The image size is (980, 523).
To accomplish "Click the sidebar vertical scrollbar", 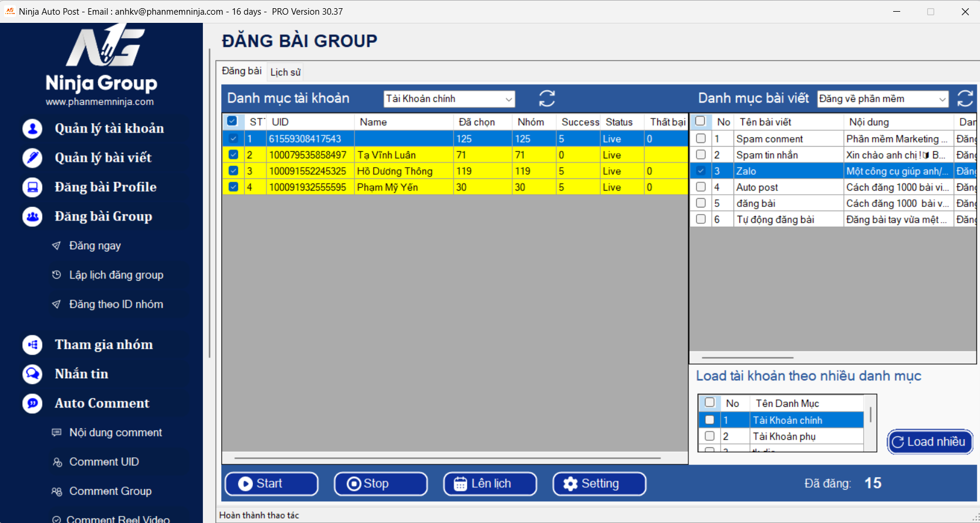I will pyautogui.click(x=209, y=203).
